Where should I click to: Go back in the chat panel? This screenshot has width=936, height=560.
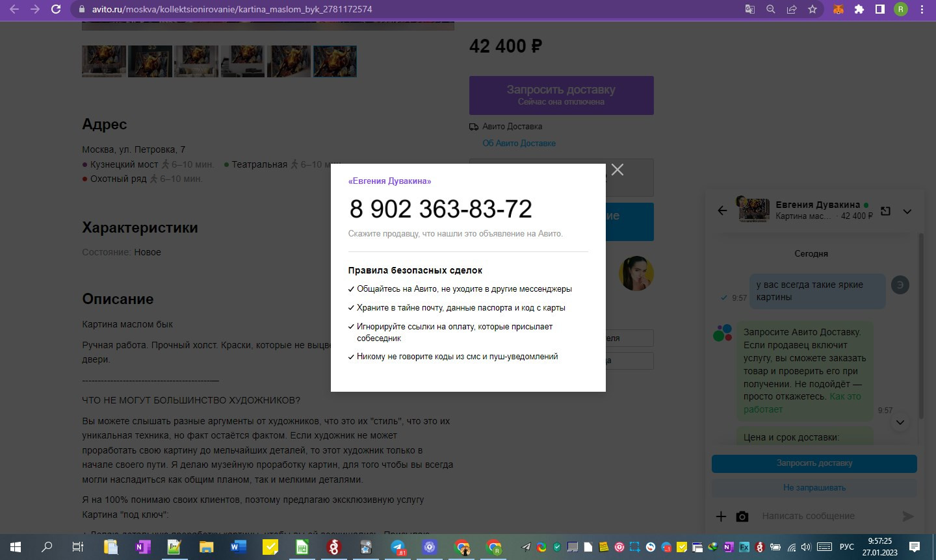click(x=722, y=210)
